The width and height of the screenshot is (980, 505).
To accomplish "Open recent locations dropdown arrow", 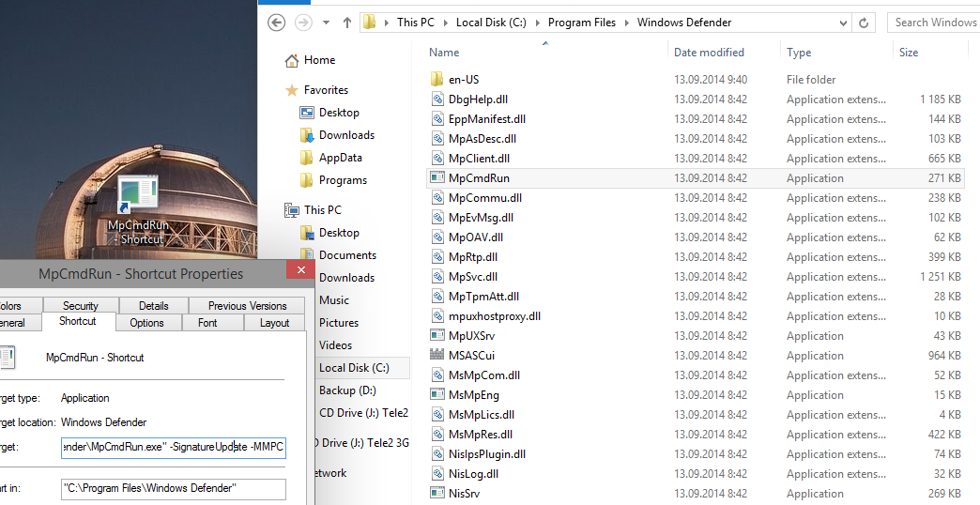I will (x=327, y=23).
